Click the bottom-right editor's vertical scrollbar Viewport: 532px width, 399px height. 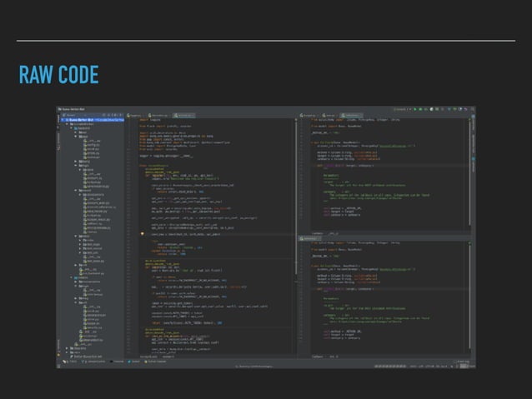(x=469, y=297)
